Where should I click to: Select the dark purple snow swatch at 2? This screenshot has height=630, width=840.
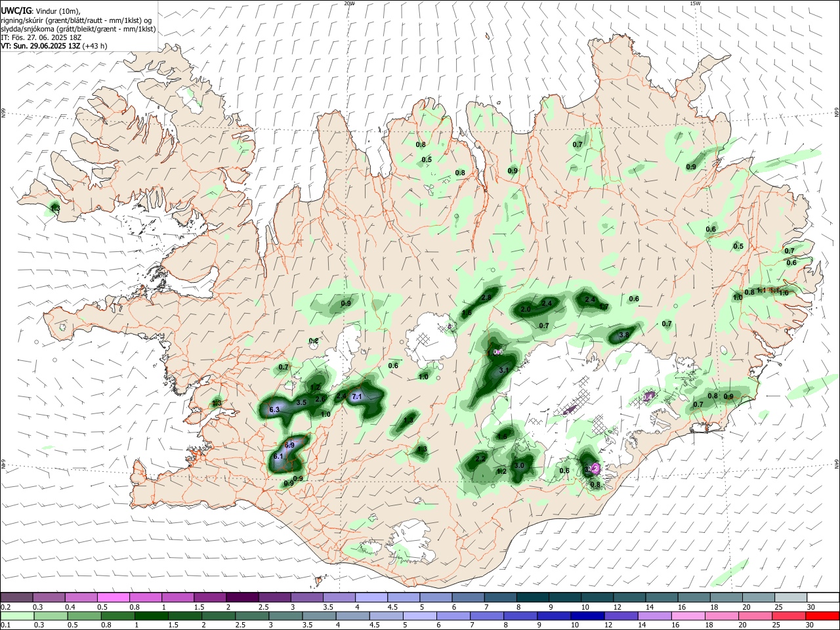[242, 597]
